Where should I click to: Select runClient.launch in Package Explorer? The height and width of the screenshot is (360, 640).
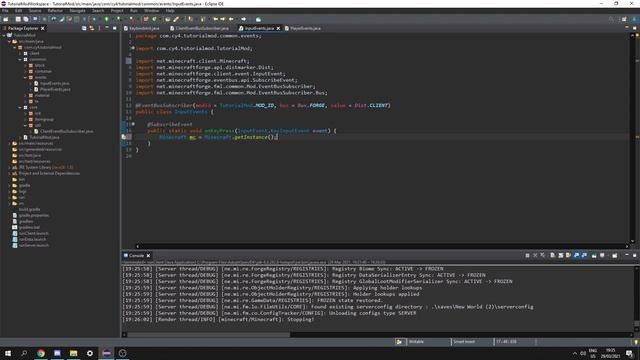tap(33, 233)
